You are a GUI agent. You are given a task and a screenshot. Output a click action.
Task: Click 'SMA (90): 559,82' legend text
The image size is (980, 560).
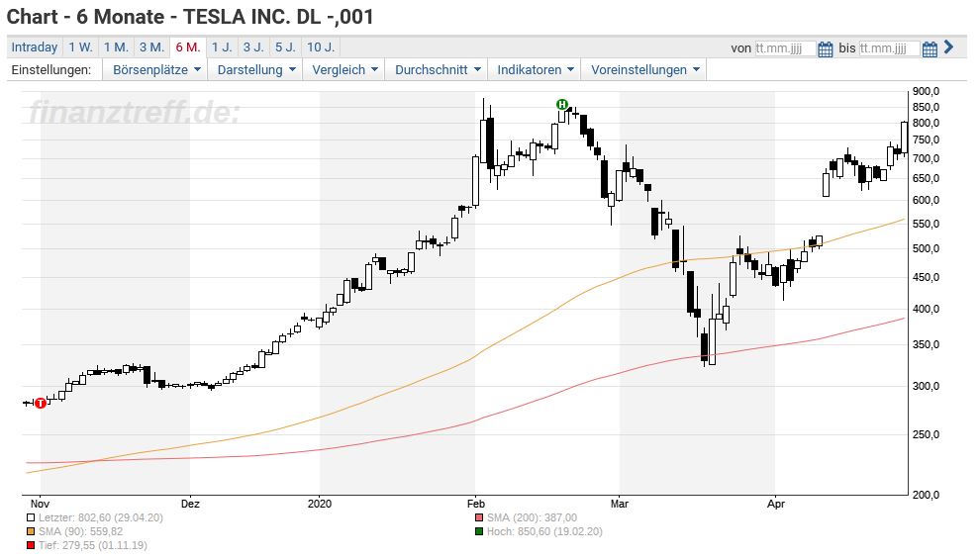pos(80,532)
